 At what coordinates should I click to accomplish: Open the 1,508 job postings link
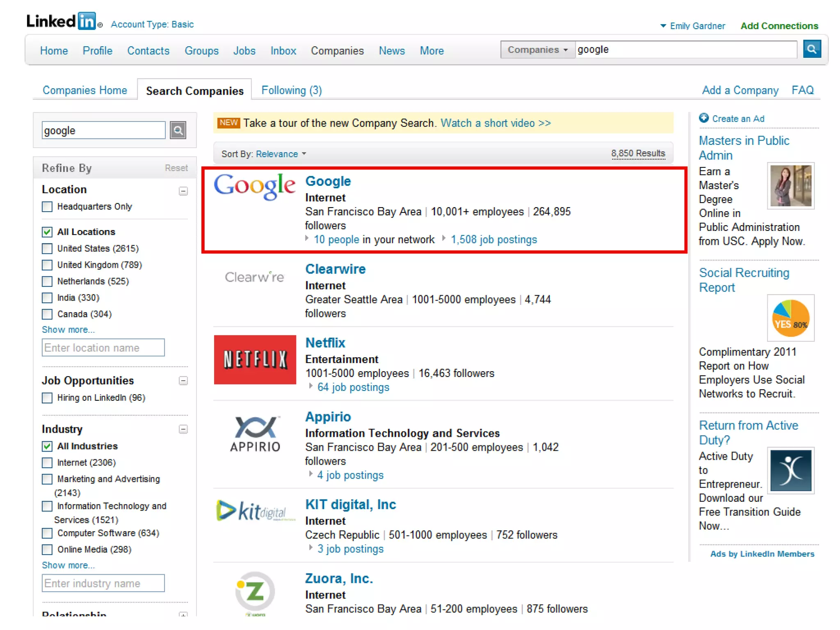(494, 240)
